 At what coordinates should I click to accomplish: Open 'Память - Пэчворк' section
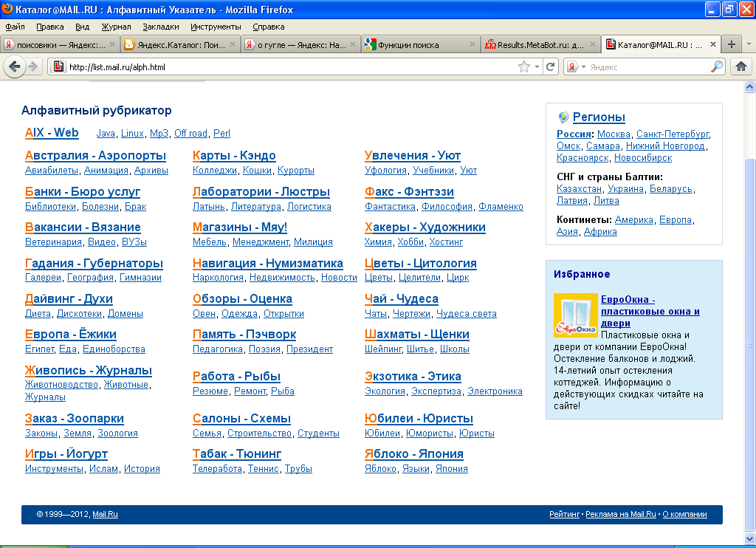click(x=244, y=334)
